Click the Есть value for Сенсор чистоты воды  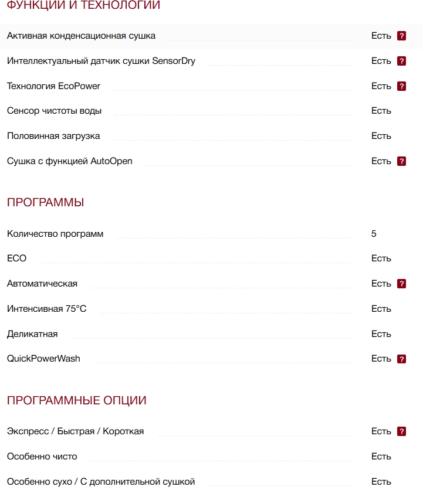(x=381, y=111)
